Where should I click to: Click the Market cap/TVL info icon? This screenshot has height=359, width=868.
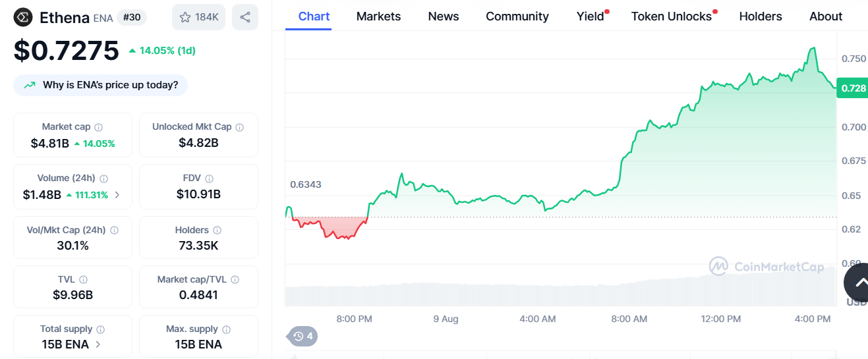[x=235, y=280]
